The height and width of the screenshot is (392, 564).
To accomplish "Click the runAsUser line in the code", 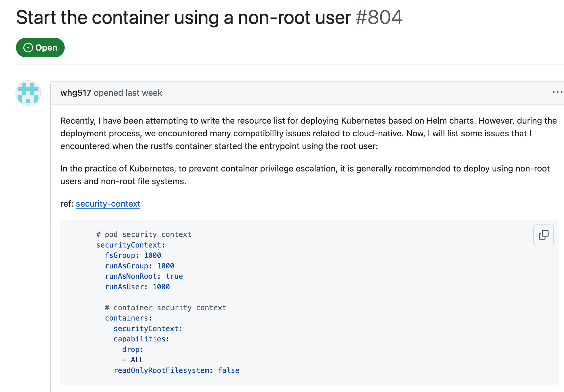I will click(x=137, y=287).
